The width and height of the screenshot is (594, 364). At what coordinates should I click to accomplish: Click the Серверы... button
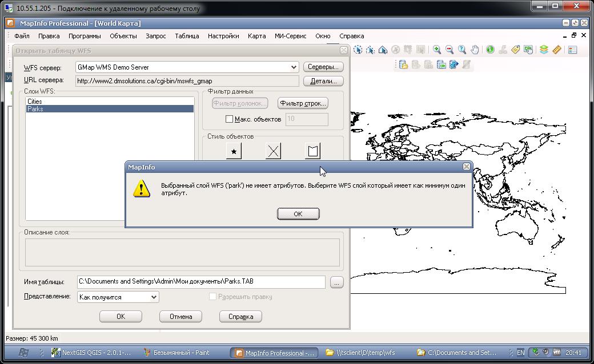point(323,67)
